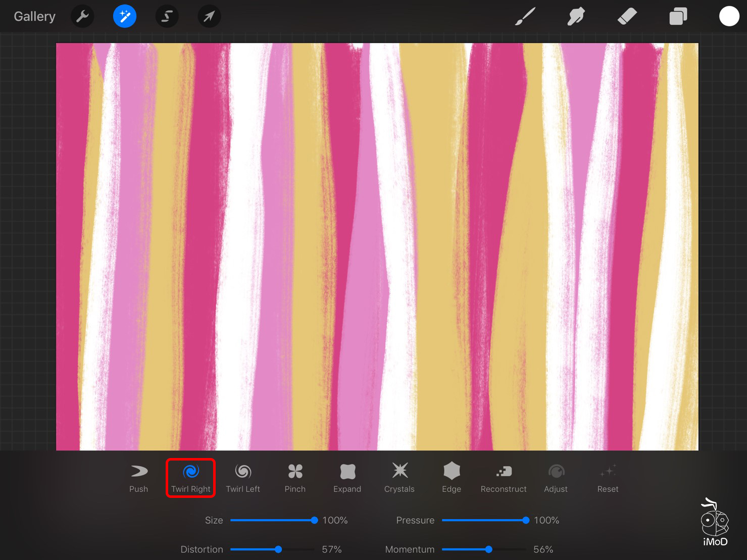This screenshot has width=747, height=560.
Task: Choose the Push liquify mode
Action: click(x=139, y=478)
